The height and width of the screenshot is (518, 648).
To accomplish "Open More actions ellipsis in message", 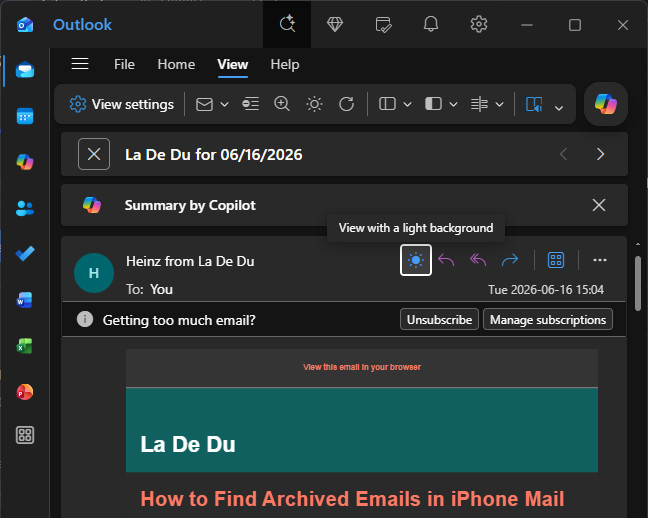I will coord(600,260).
